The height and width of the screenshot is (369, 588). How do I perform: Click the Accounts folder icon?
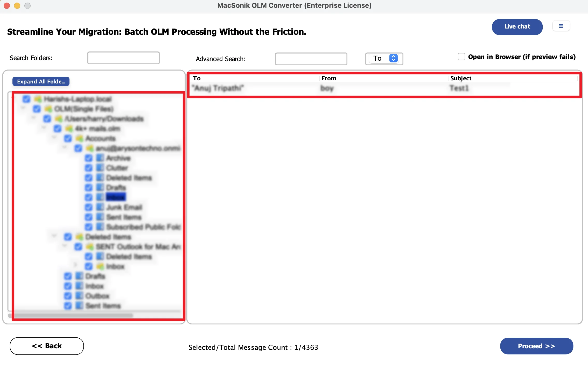[x=79, y=138]
